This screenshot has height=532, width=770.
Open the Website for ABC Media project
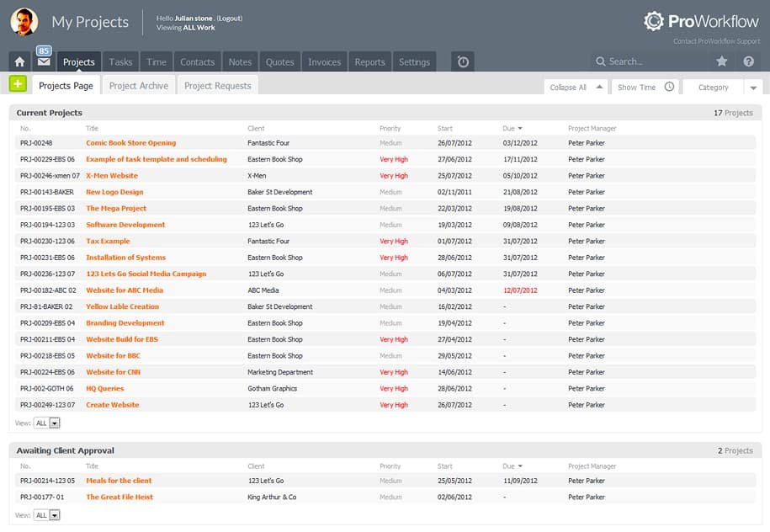click(x=125, y=290)
